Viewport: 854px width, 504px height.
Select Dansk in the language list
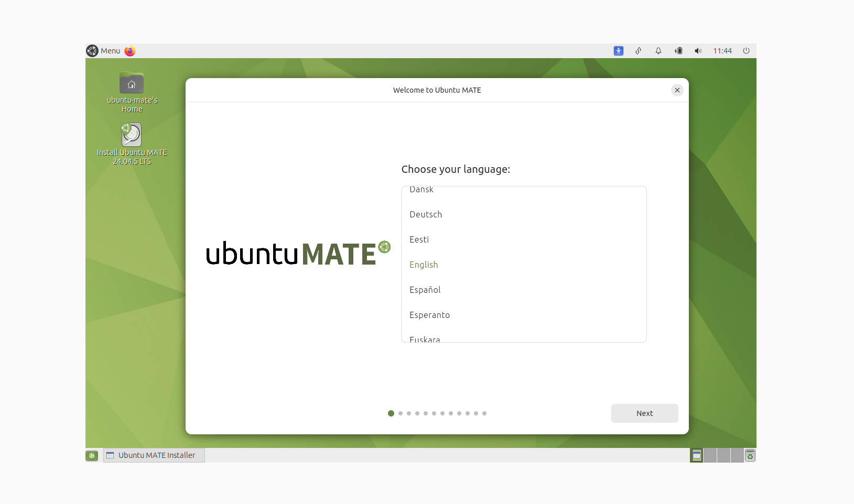tap(524, 191)
